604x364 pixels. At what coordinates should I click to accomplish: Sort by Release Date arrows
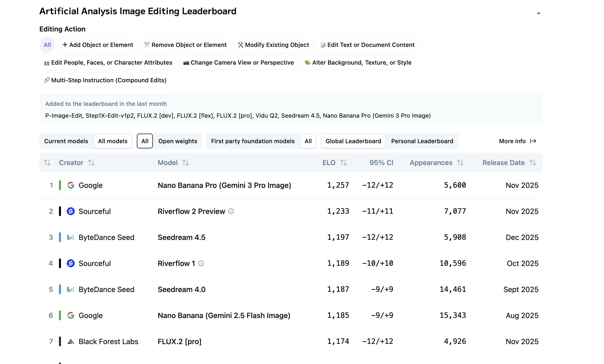coord(532,163)
